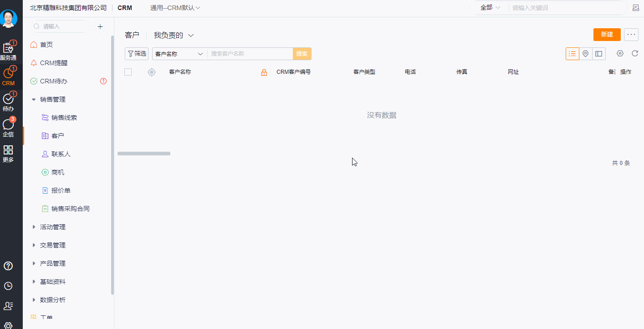This screenshot has width=644, height=329.
Task: Click horizontal table scrollbar
Action: tap(144, 154)
